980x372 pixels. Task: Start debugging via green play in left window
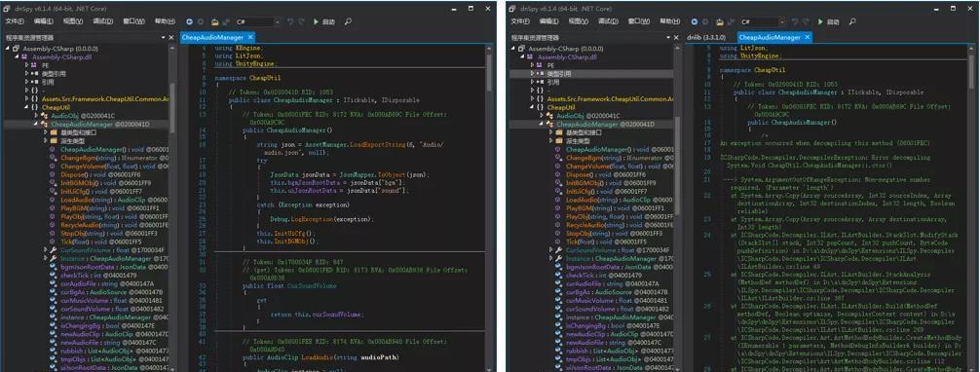point(316,21)
